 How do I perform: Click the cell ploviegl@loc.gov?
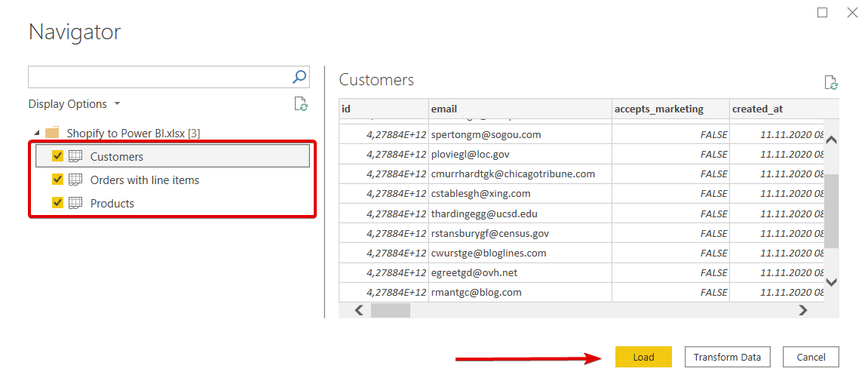pyautogui.click(x=520, y=154)
